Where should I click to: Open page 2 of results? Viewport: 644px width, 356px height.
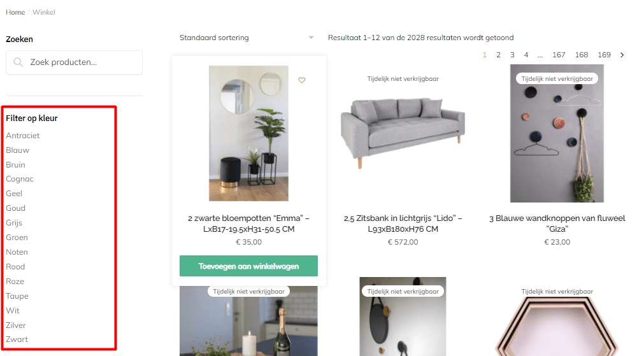tap(498, 55)
